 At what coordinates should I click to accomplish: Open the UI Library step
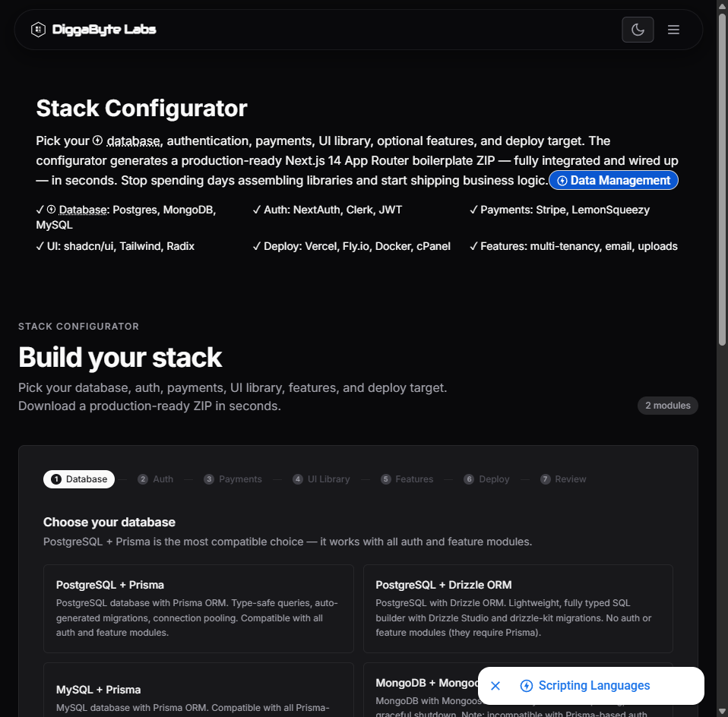click(321, 479)
